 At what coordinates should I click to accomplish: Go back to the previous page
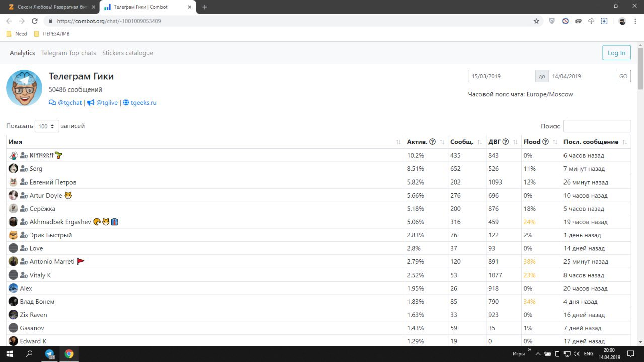pos(9,21)
